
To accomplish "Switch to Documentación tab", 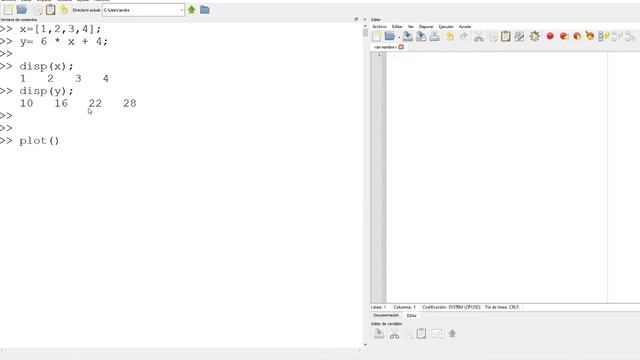I will [386, 316].
